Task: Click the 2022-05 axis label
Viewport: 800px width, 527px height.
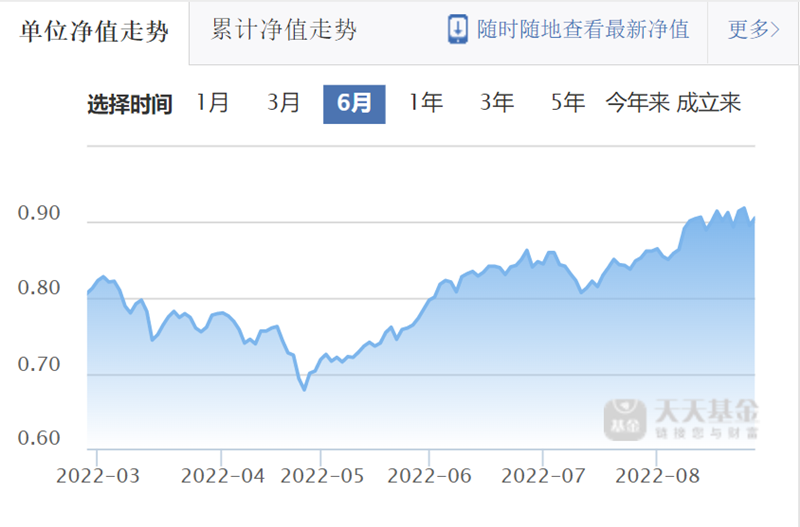Action: point(322,476)
